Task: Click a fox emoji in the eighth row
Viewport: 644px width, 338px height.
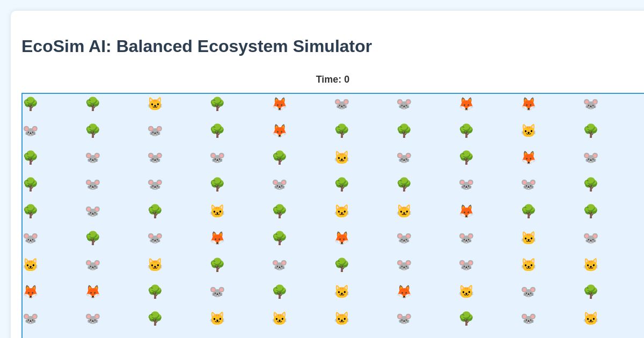Action: pyautogui.click(x=31, y=291)
